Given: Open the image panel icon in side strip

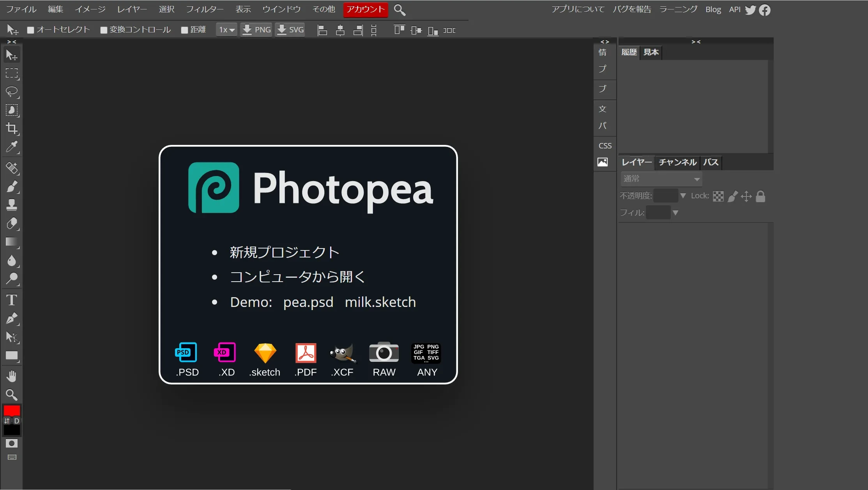Looking at the screenshot, I should tap(603, 162).
